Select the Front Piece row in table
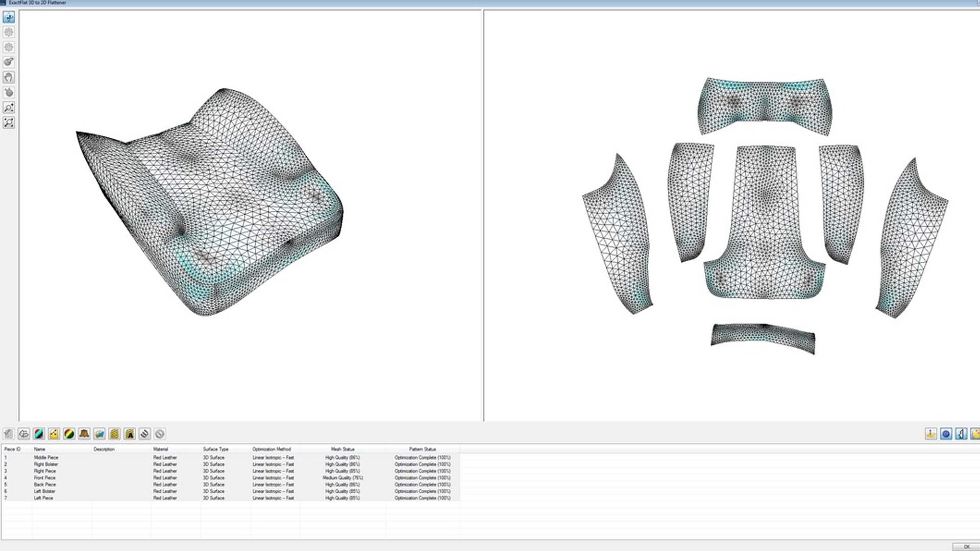This screenshot has width=980, height=551. coord(230,478)
